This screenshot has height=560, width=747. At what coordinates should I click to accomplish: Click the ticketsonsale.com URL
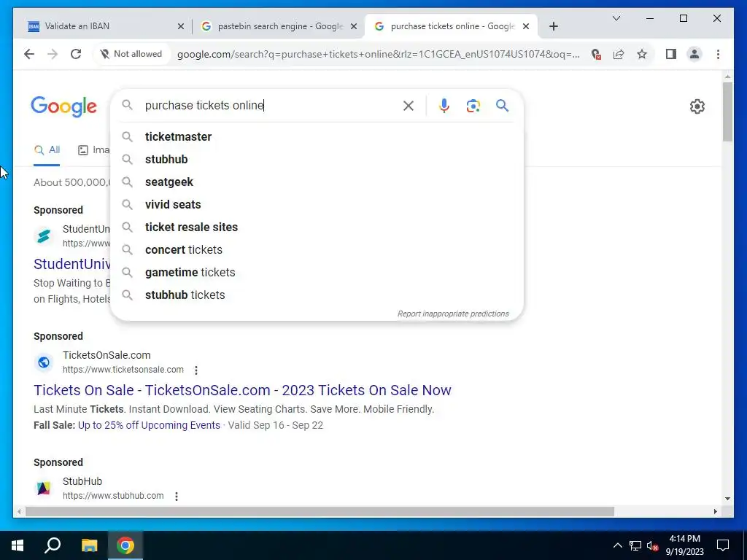click(123, 370)
